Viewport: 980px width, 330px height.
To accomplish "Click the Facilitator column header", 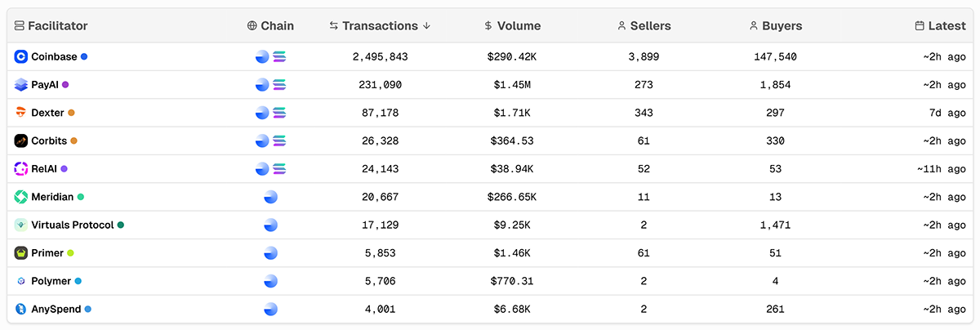I will click(x=51, y=26).
